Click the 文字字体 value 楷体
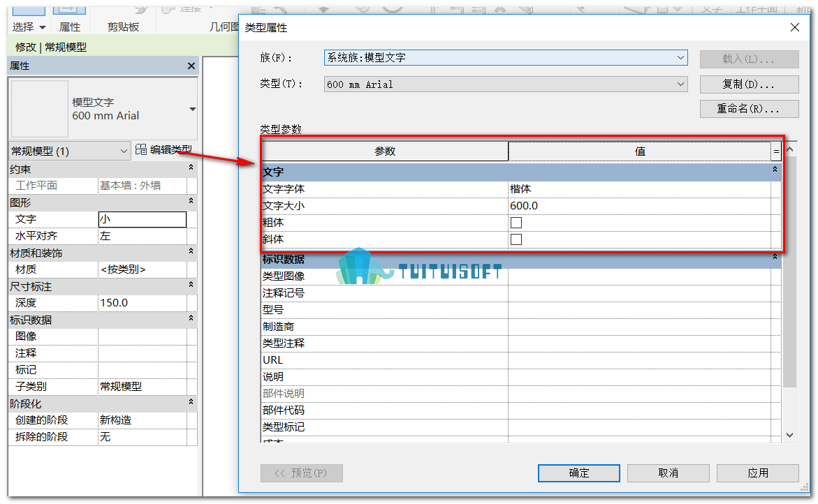 click(x=639, y=189)
